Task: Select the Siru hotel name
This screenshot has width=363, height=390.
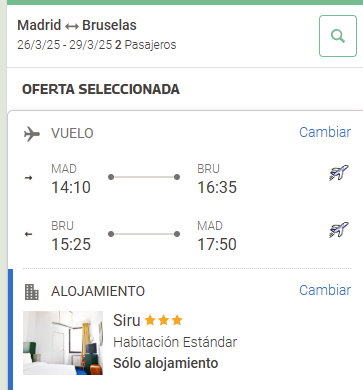Action: 127,320
